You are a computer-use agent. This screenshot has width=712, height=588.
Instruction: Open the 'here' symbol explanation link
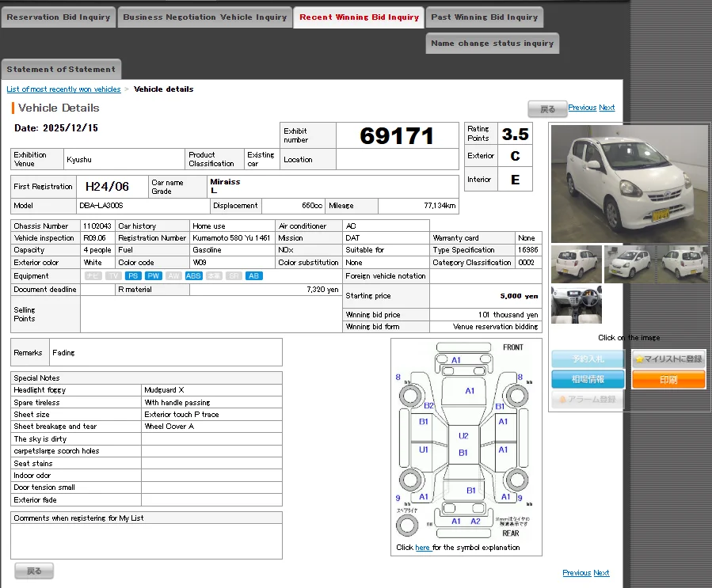pos(422,548)
